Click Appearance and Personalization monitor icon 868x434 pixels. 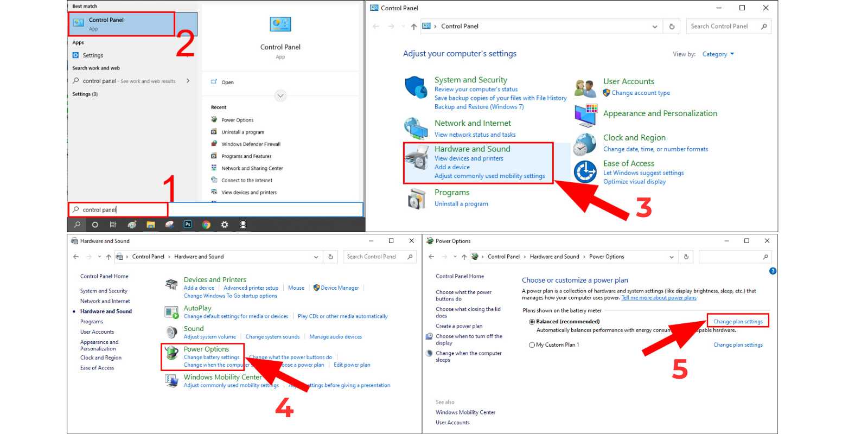pyautogui.click(x=585, y=115)
